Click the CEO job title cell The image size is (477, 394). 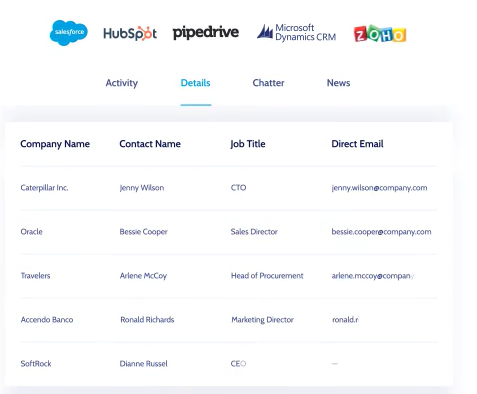(238, 364)
